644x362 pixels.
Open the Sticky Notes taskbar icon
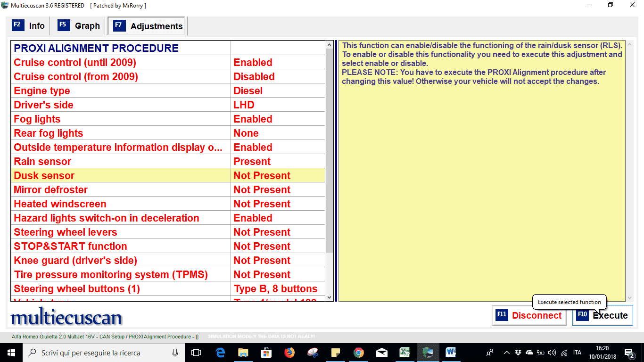(x=336, y=353)
